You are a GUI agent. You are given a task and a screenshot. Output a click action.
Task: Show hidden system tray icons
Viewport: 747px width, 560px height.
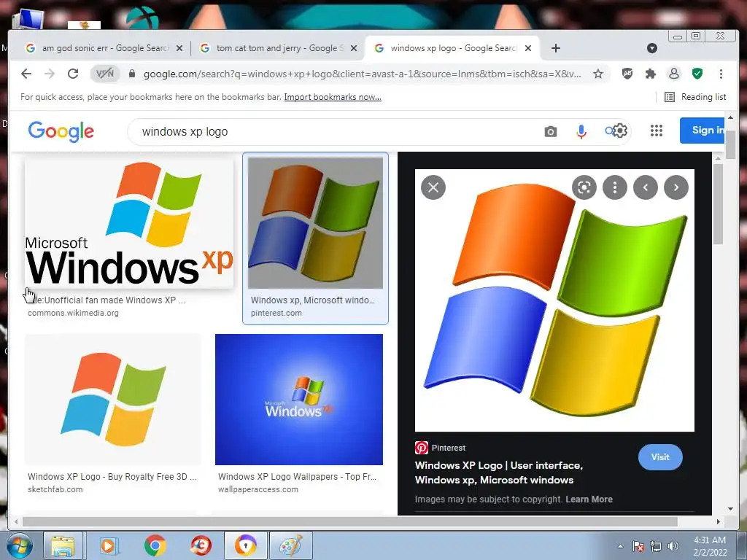620,546
